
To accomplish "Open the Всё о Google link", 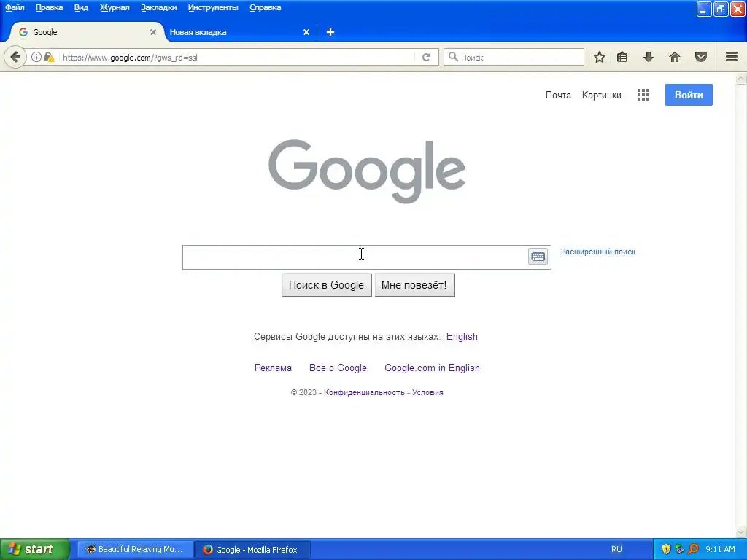I will [x=338, y=367].
